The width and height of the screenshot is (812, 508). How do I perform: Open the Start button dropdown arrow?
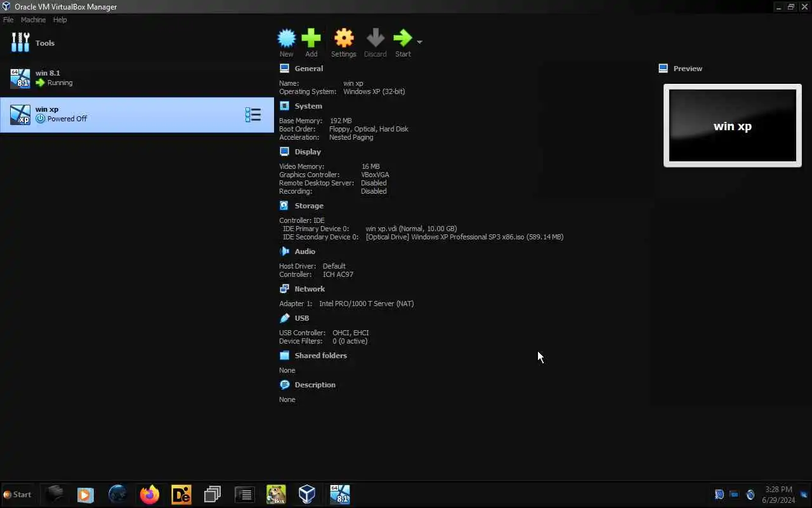(419, 42)
